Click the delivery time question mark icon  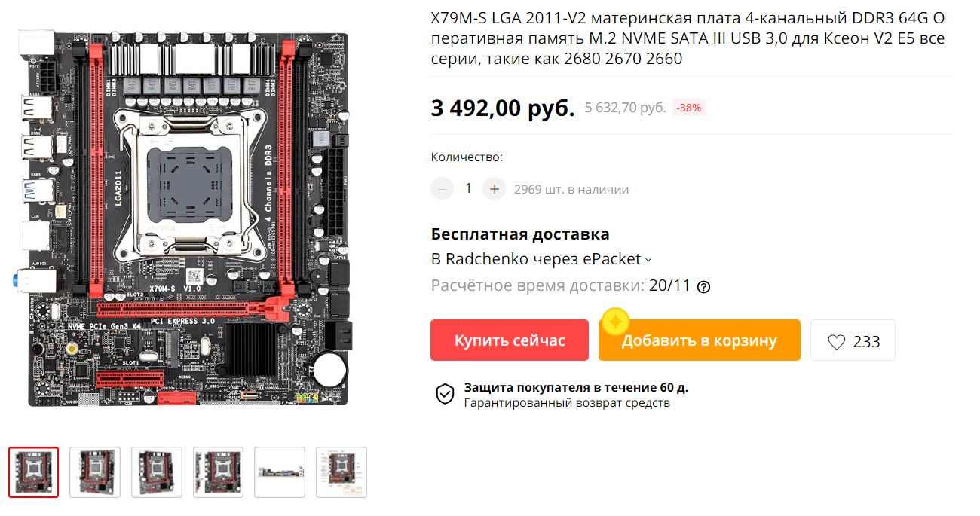point(704,287)
